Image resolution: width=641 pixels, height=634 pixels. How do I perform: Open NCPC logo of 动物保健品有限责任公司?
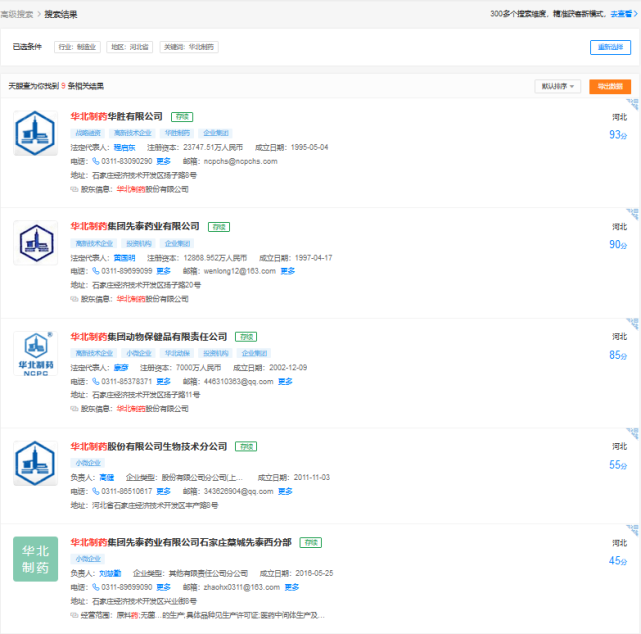coord(36,353)
